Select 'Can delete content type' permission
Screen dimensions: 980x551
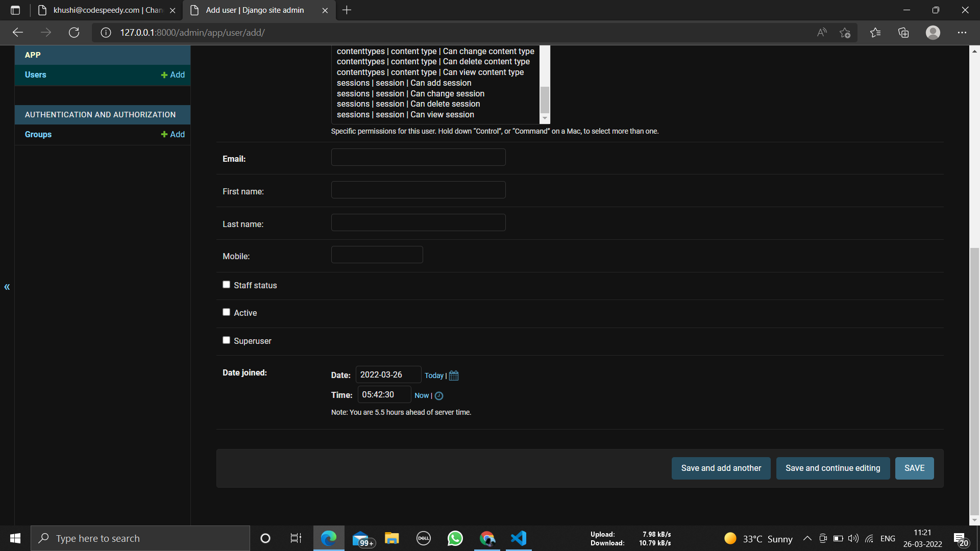[x=433, y=62]
